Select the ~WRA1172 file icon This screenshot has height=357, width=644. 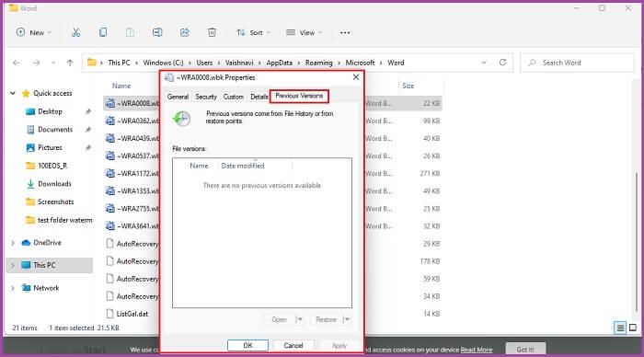point(110,173)
